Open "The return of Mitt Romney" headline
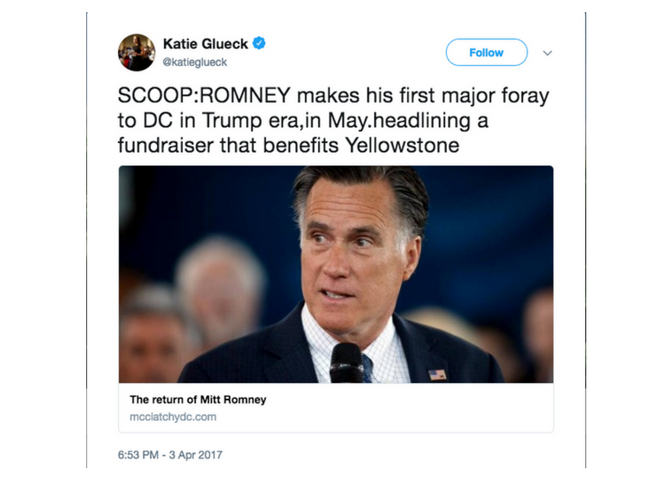This screenshot has width=672, height=480. click(198, 400)
